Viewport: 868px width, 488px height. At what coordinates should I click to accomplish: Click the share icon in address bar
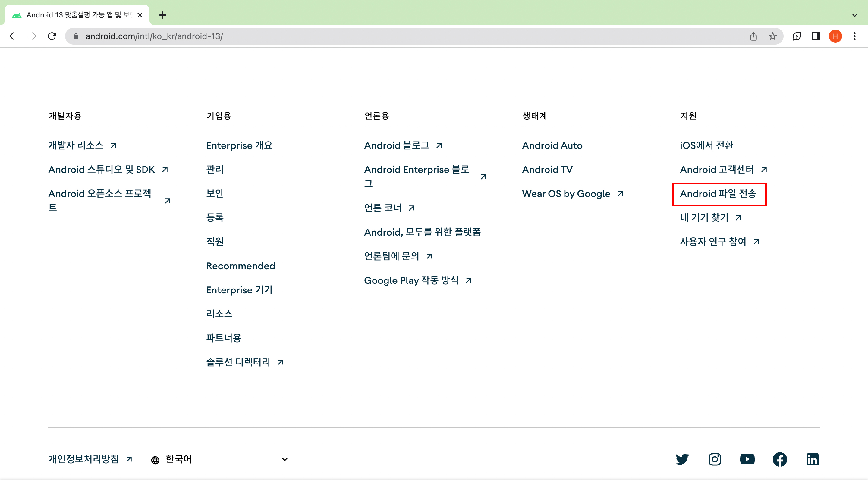[x=753, y=36]
